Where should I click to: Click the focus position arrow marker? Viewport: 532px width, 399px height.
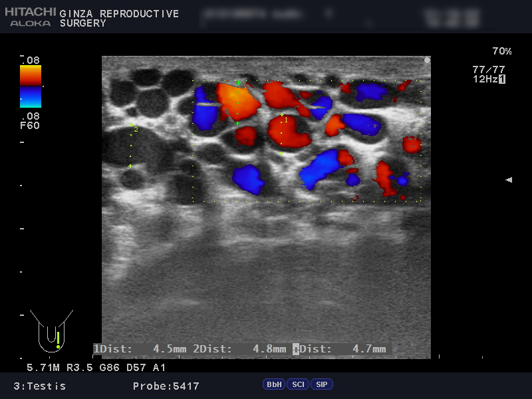coord(509,180)
